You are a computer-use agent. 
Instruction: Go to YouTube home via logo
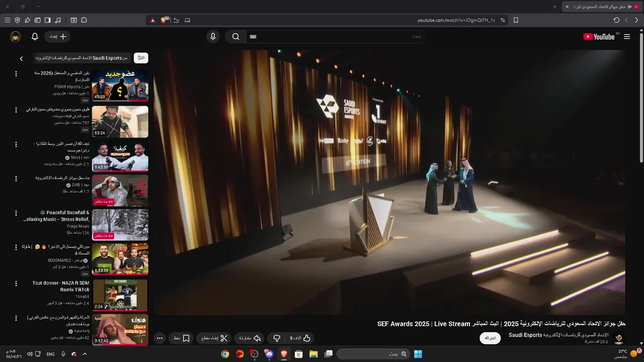click(x=599, y=37)
